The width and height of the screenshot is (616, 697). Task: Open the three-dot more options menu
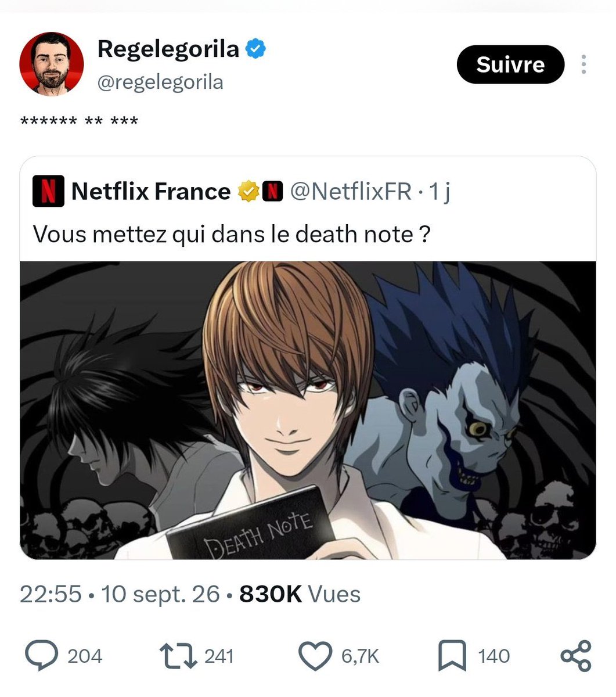point(583,64)
